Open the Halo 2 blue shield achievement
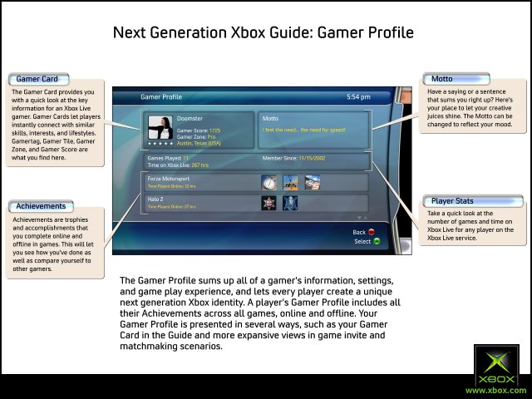Image resolution: width=532 pixels, height=399 pixels. click(x=290, y=203)
